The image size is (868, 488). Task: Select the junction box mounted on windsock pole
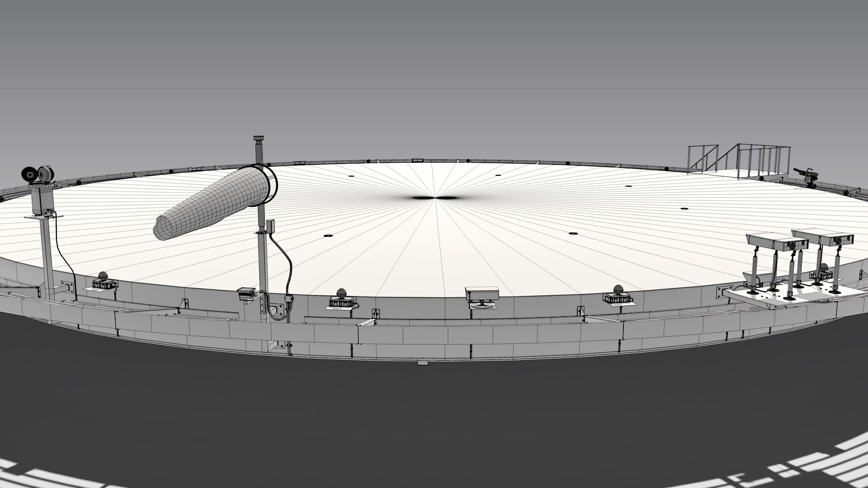click(x=271, y=225)
